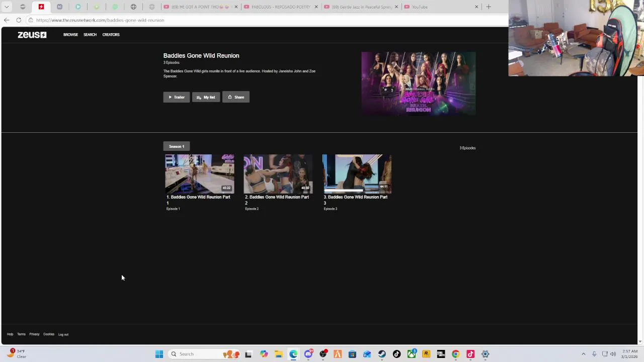Close the 'HE GOT A POINT THO' tab
644x362 pixels.
(236, 7)
